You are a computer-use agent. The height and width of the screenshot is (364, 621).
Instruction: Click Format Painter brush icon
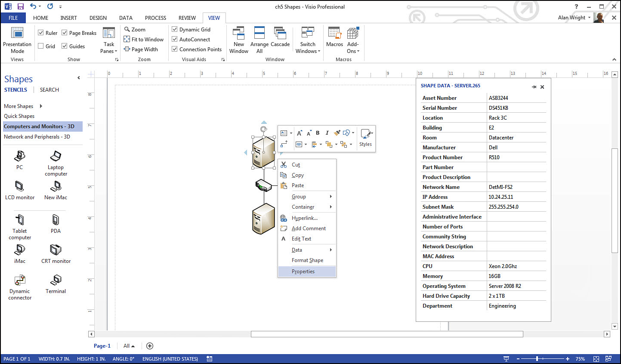click(x=337, y=133)
